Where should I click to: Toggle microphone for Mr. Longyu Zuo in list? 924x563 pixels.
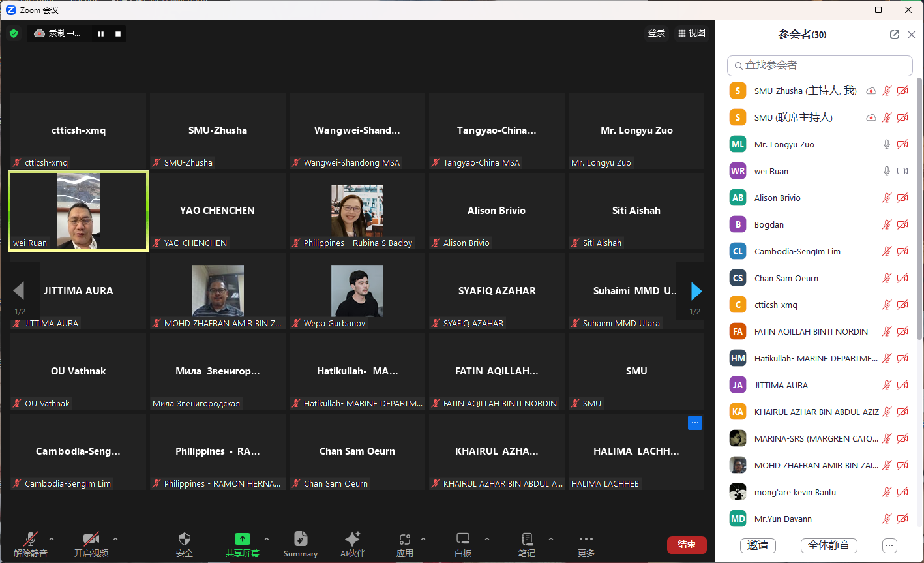886,144
